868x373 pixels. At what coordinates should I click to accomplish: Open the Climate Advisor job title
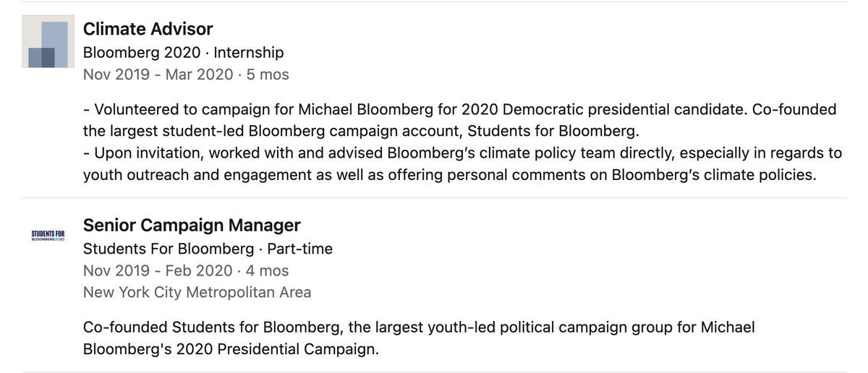click(148, 29)
